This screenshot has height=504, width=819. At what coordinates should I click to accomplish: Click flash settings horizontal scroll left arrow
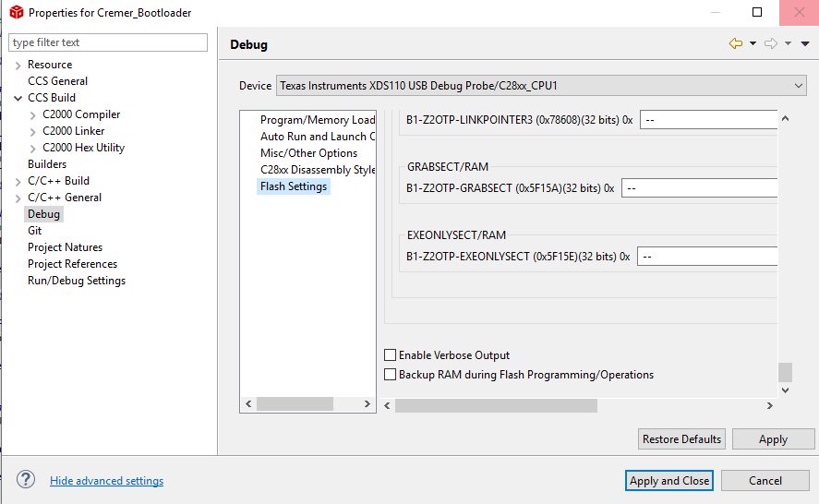tap(387, 406)
